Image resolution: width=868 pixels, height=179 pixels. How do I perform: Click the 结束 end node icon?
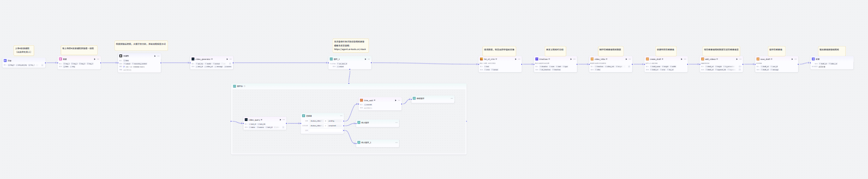[x=813, y=59]
